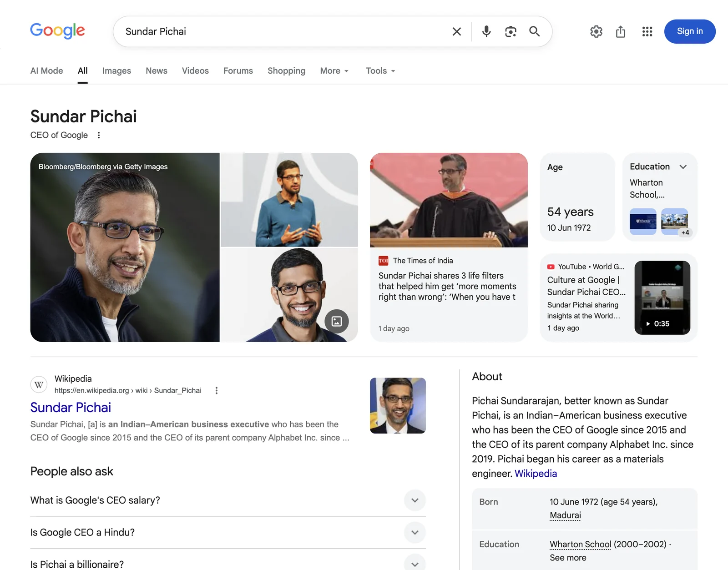Screen dimensions: 728x570
Task: Open graduation gown speech image
Action: point(449,200)
